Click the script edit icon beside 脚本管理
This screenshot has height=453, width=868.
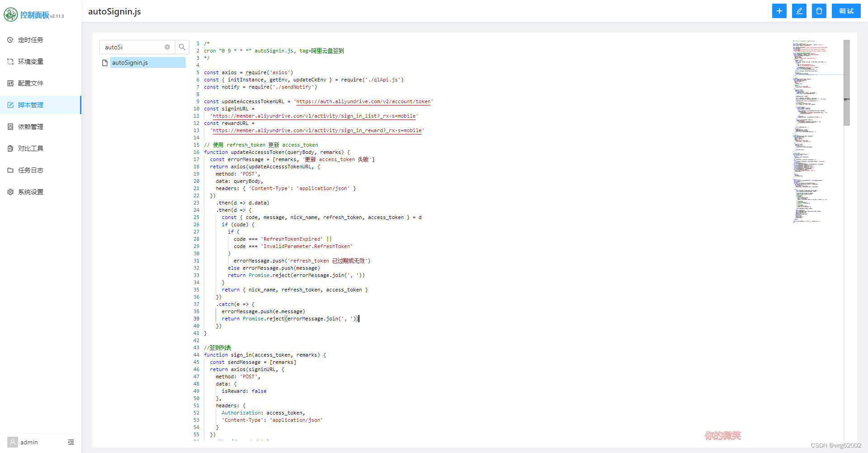pos(10,105)
